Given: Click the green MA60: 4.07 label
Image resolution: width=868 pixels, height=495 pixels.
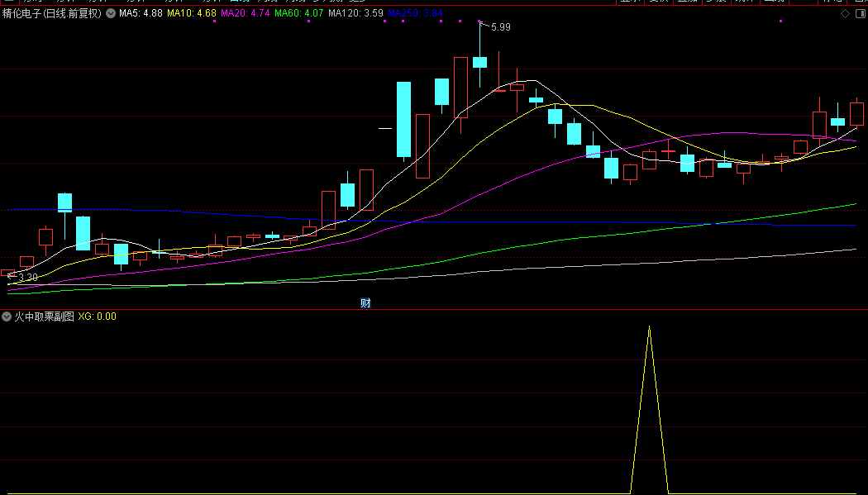Looking at the screenshot, I should [299, 13].
